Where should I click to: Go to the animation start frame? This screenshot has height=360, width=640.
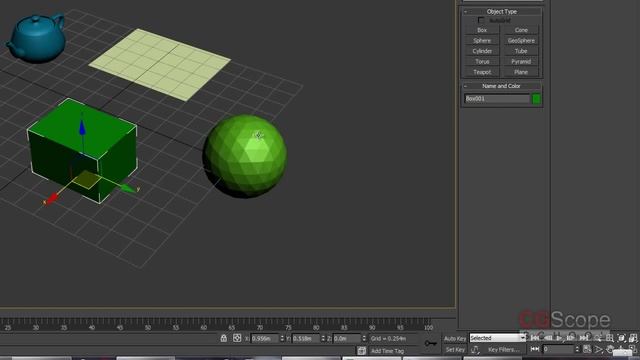[x=535, y=338]
